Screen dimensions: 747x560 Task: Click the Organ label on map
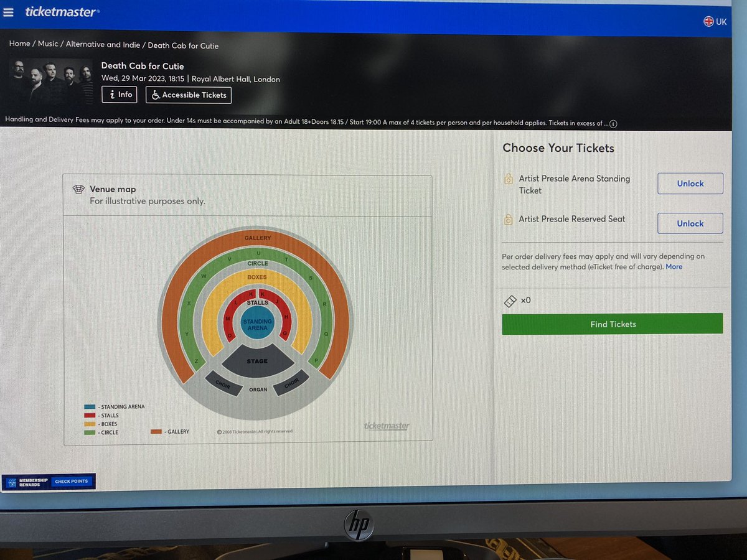(x=258, y=390)
